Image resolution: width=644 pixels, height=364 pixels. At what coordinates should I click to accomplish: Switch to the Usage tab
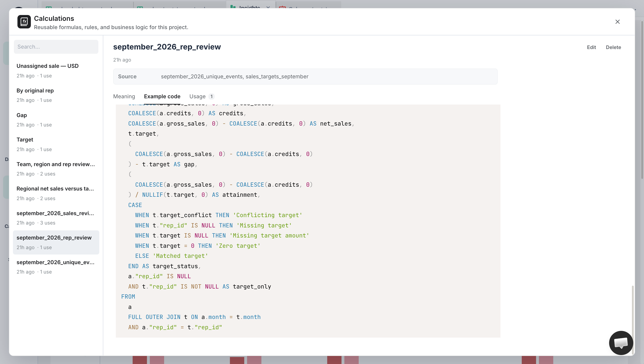coord(202,96)
